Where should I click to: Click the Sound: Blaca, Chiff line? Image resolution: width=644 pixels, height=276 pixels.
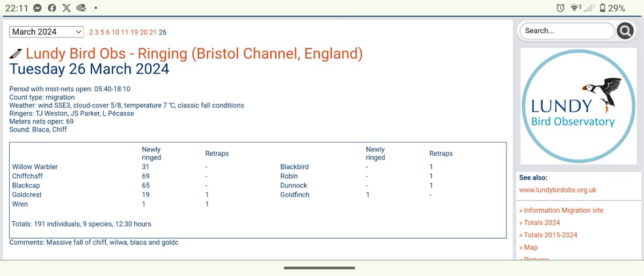[38, 129]
